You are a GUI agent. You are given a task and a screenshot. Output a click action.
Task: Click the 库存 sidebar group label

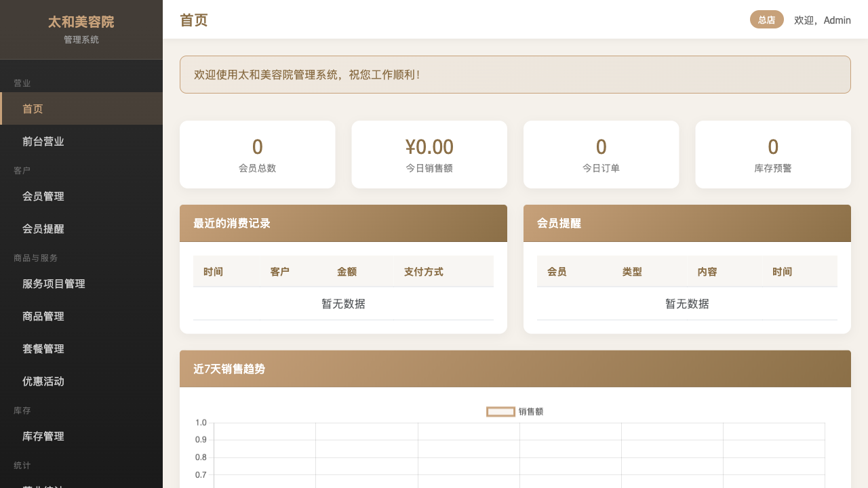[22, 410]
